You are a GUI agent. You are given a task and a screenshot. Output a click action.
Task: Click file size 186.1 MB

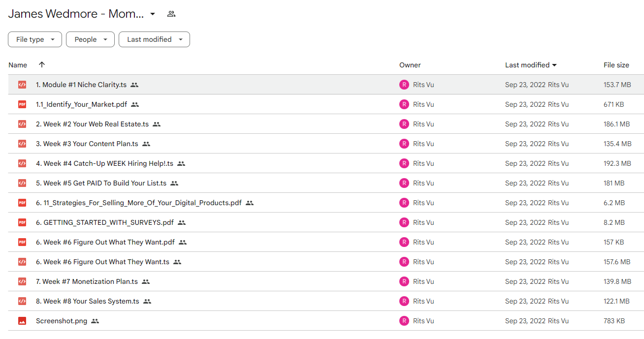click(617, 124)
